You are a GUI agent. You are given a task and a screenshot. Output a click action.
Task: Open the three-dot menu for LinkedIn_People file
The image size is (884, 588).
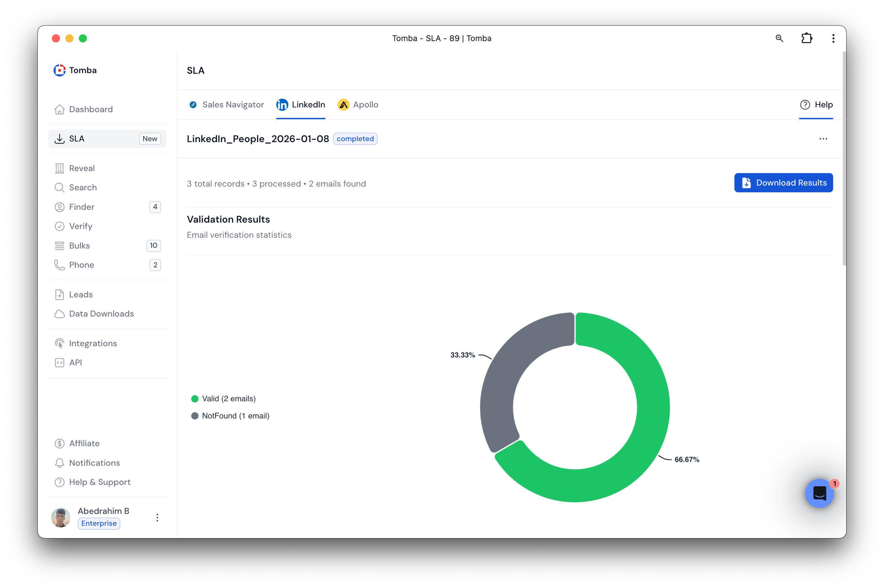823,139
